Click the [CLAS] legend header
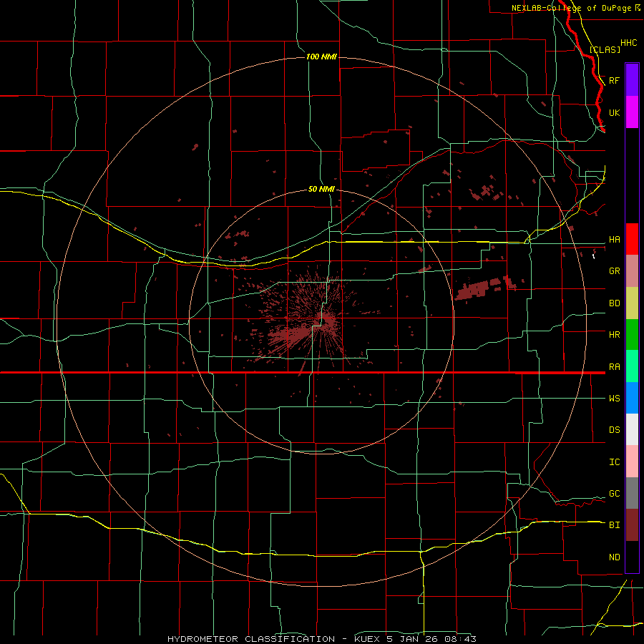The height and width of the screenshot is (644, 644). tap(605, 49)
